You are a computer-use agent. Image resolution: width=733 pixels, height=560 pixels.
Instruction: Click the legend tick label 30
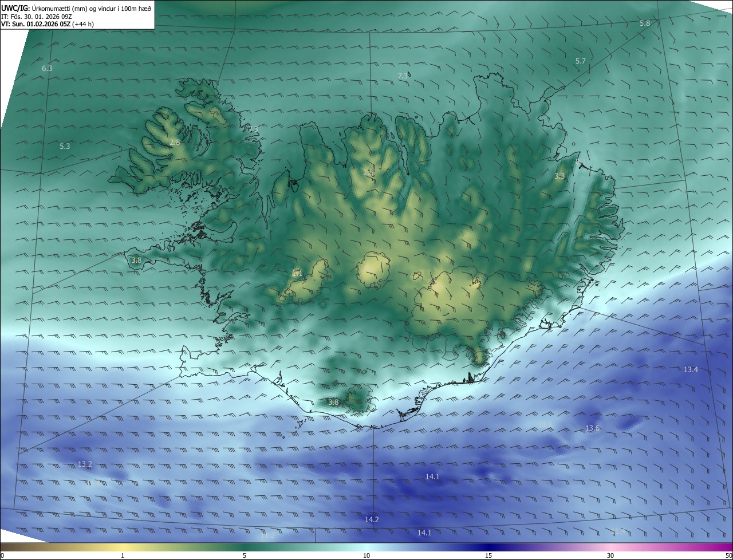point(610,555)
